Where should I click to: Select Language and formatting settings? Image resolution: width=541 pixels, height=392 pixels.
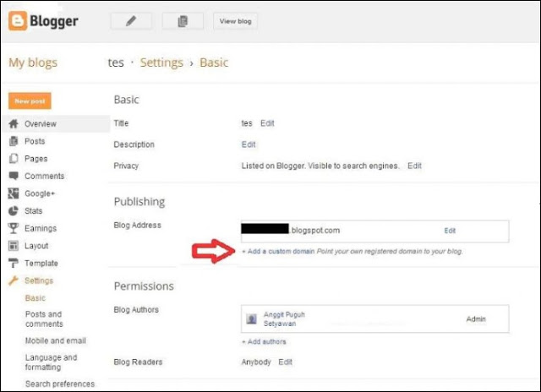[x=51, y=362]
